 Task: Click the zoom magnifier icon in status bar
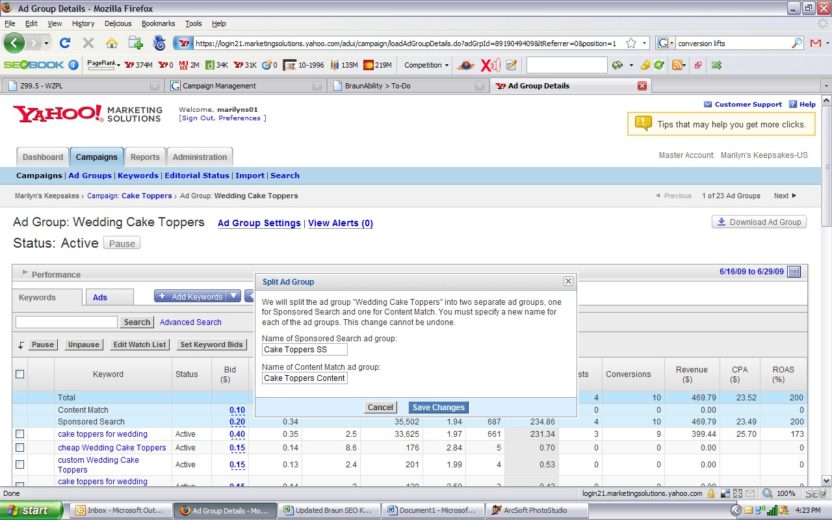[x=767, y=493]
